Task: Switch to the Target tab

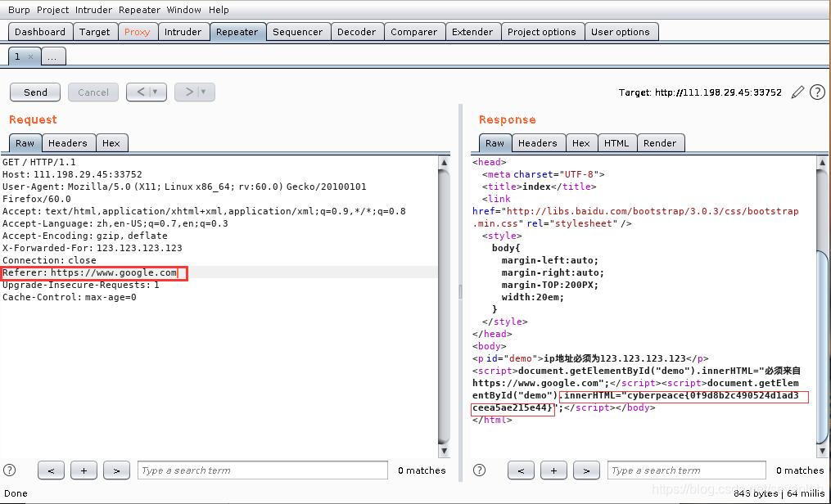Action: click(94, 32)
